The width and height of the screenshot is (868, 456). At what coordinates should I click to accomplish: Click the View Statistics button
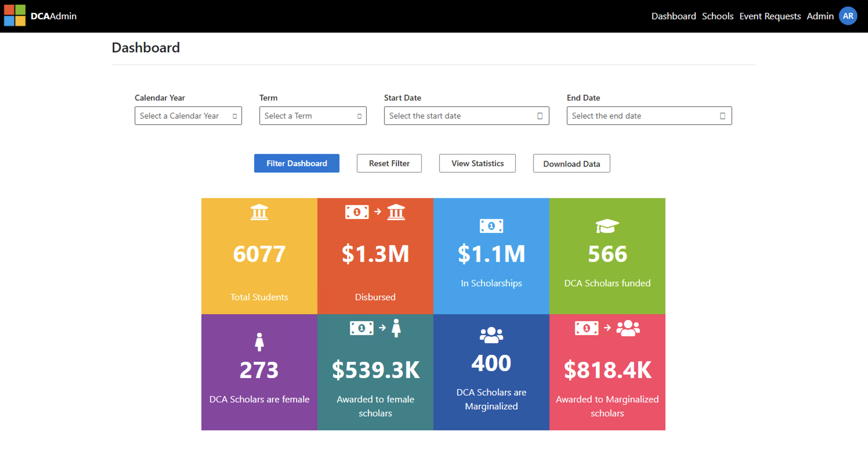[477, 164]
